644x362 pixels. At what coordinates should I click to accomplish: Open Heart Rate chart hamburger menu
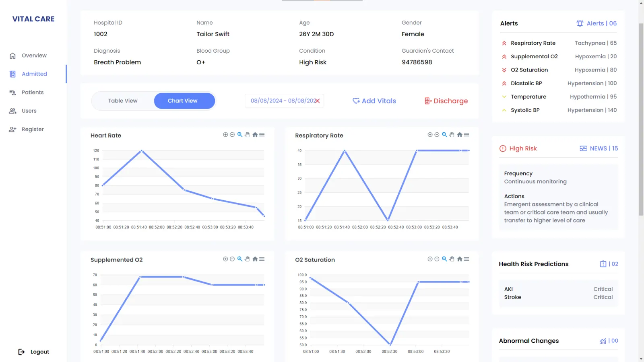click(262, 135)
